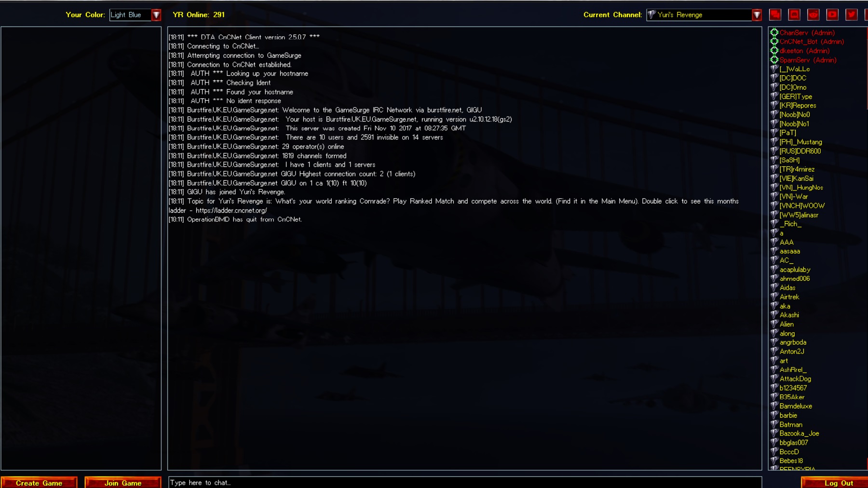Image resolution: width=868 pixels, height=488 pixels.
Task: Open the Twitter bird icon
Action: [x=852, y=15]
